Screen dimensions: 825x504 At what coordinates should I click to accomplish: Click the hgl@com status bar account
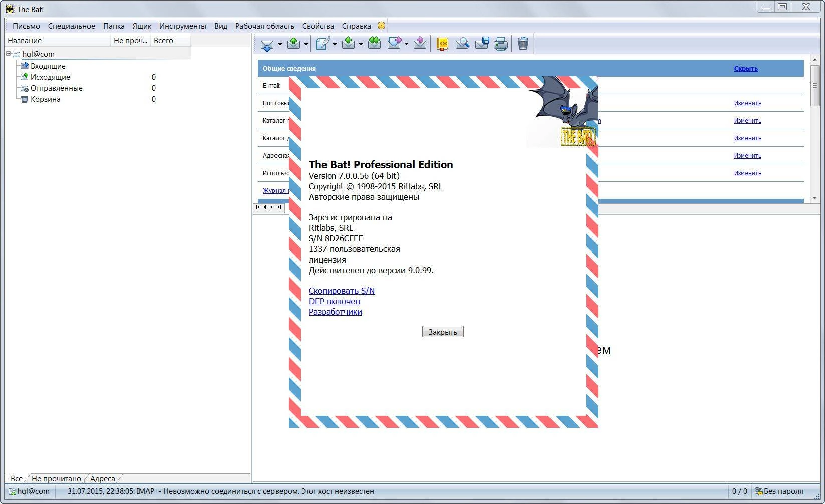click(29, 491)
